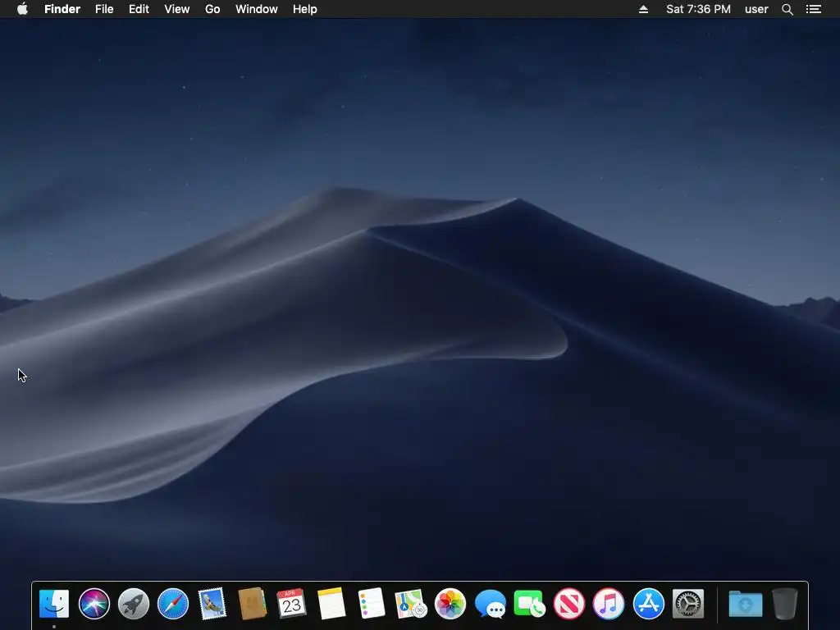Launch FaceTime from the Dock
840x630 pixels.
(x=529, y=604)
